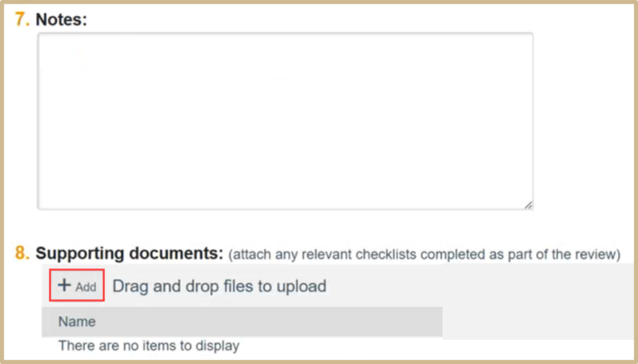The image size is (638, 364).
Task: Select the Name column header
Action: 77,322
